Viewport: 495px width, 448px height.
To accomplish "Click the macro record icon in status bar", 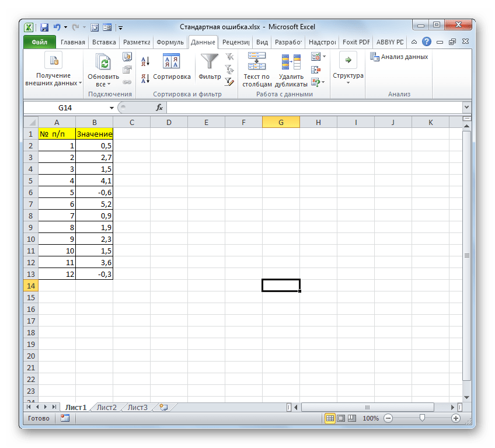I will point(65,418).
